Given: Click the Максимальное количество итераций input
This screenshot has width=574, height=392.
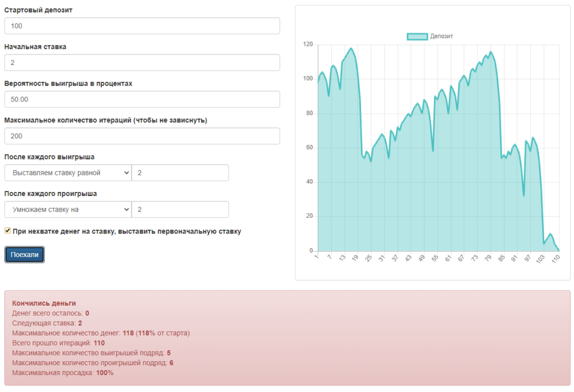Looking at the screenshot, I should pos(142,136).
